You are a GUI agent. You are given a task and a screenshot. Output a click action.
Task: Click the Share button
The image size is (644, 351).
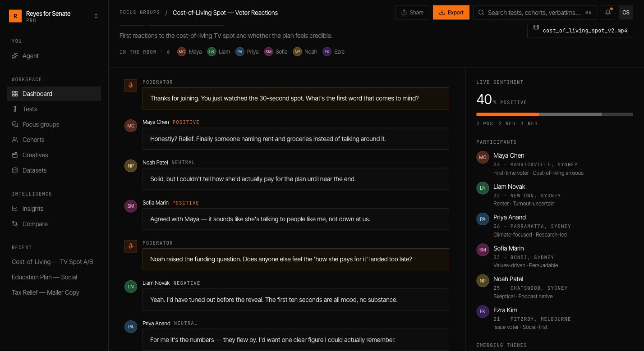pyautogui.click(x=412, y=13)
